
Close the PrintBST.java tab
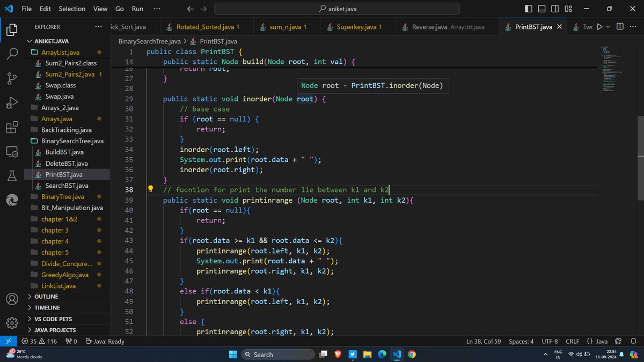pos(559,27)
